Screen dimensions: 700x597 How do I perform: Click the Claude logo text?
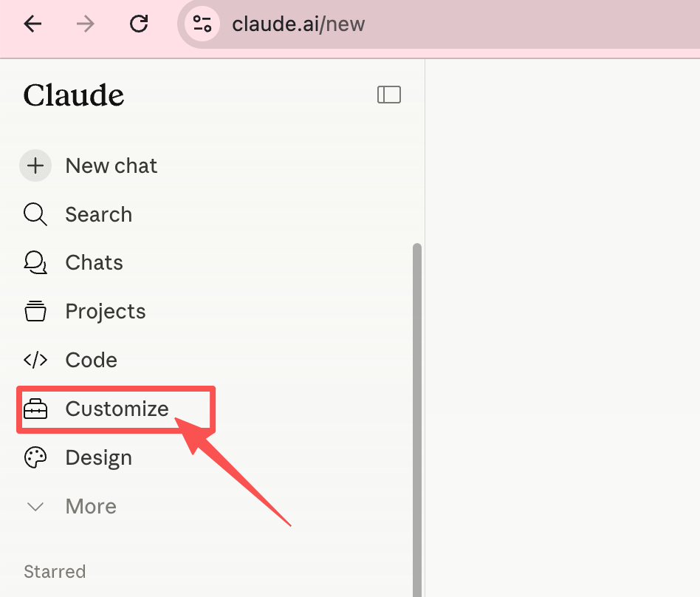(74, 95)
